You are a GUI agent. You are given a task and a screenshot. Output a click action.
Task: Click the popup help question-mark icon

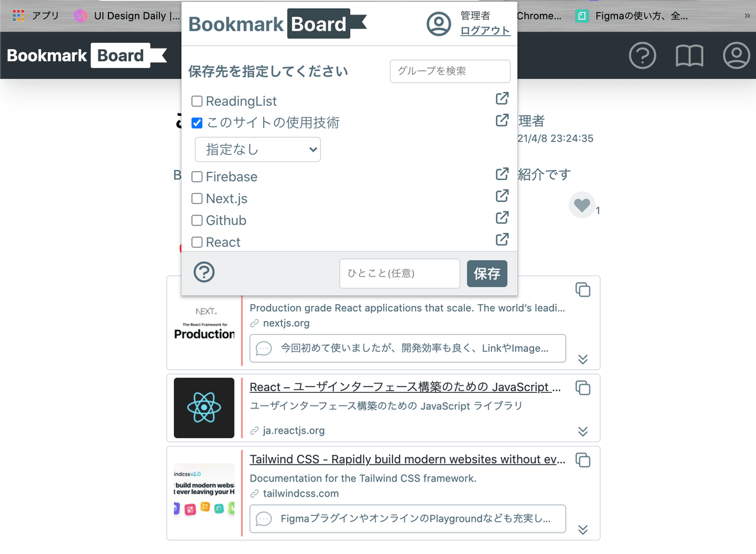[x=204, y=272]
